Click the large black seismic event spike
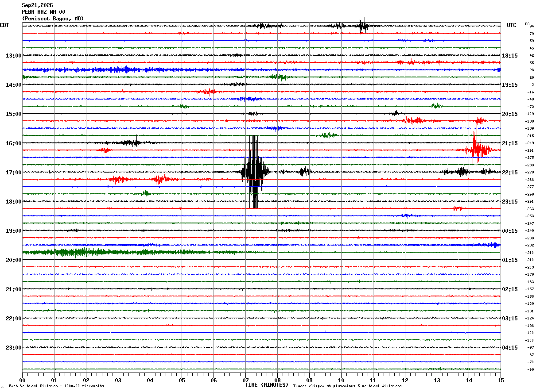This screenshot has width=536, height=392. pyautogui.click(x=255, y=172)
